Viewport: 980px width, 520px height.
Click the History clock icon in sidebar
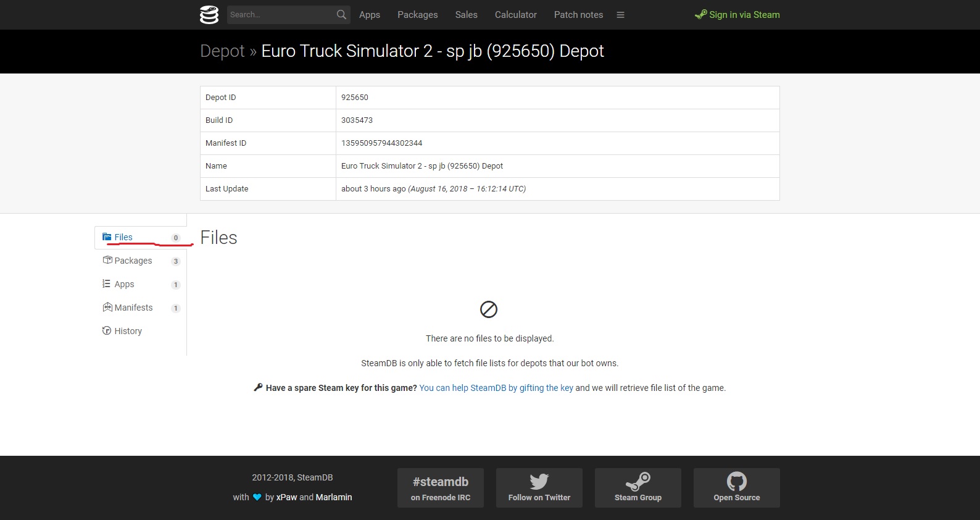click(x=107, y=330)
